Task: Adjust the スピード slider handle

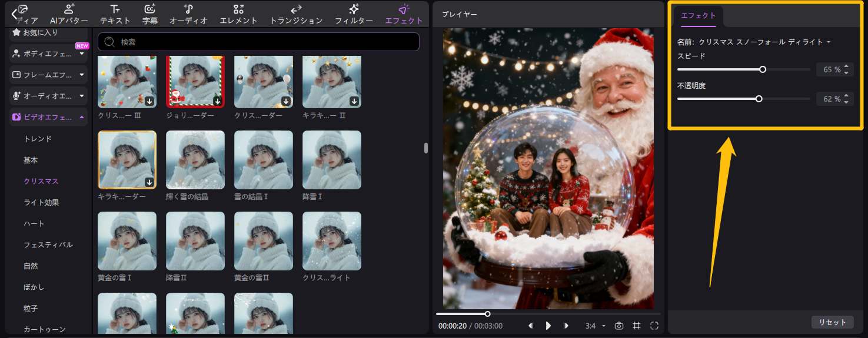Action: tap(763, 69)
